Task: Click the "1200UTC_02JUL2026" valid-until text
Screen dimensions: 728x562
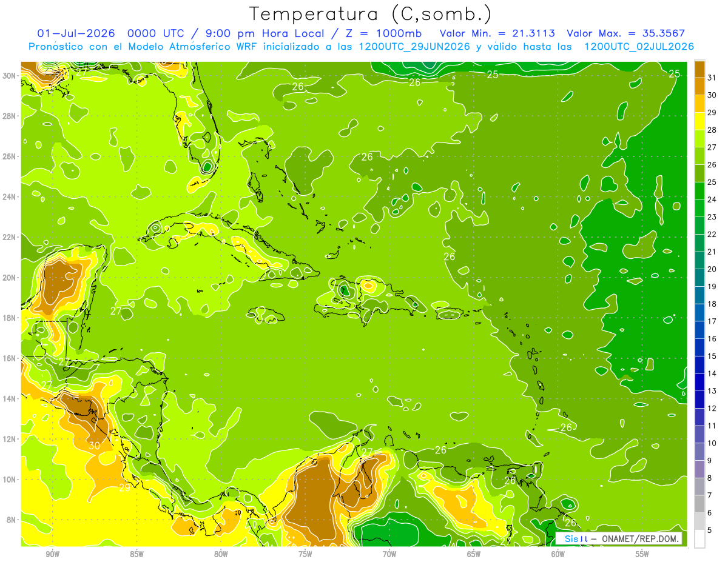Action: pyautogui.click(x=639, y=47)
